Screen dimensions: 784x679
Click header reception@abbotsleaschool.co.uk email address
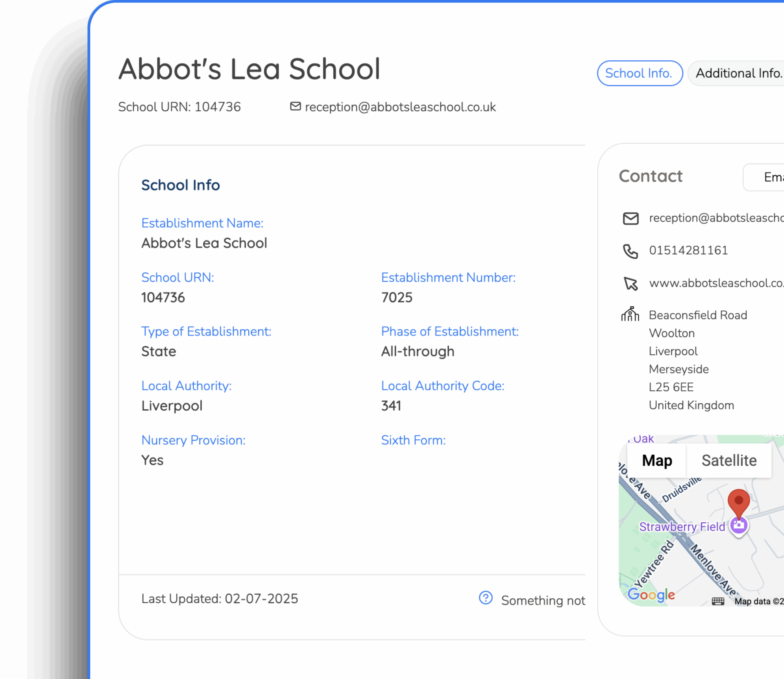tap(400, 107)
